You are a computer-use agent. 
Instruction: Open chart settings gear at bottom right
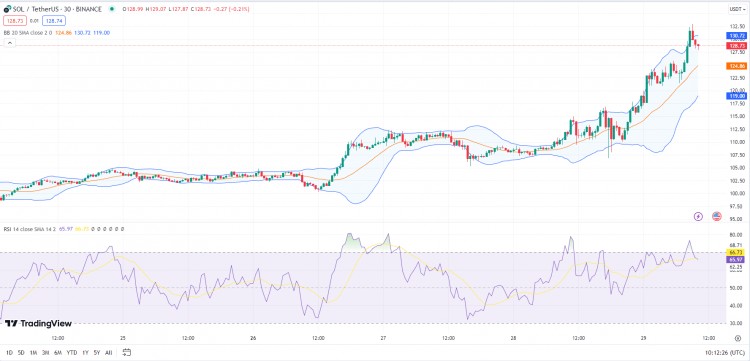tap(738, 338)
